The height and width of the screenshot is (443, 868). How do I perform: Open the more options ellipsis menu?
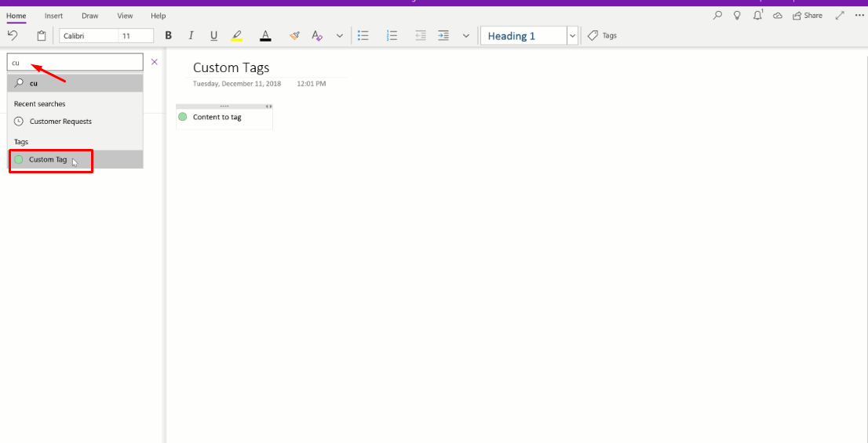(x=859, y=16)
